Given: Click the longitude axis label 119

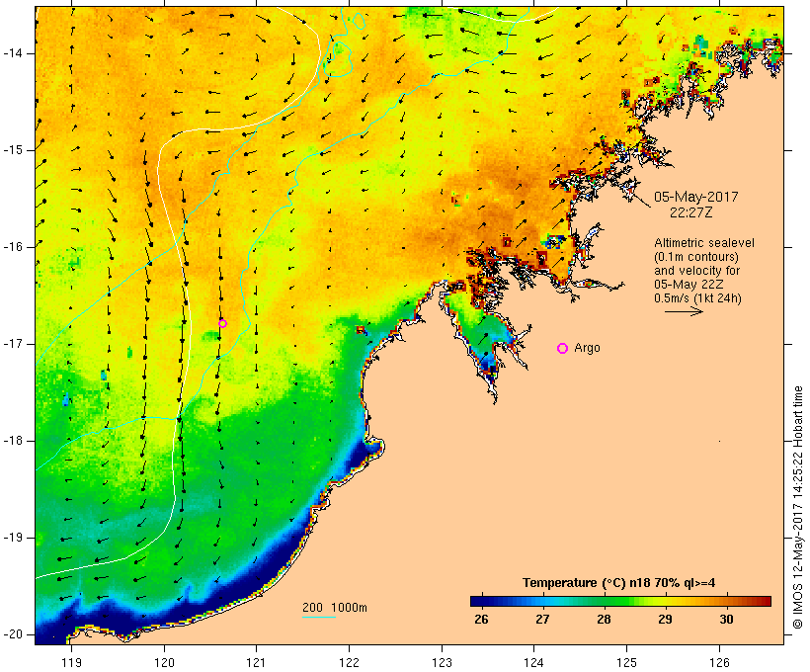Looking at the screenshot, I should [71, 662].
